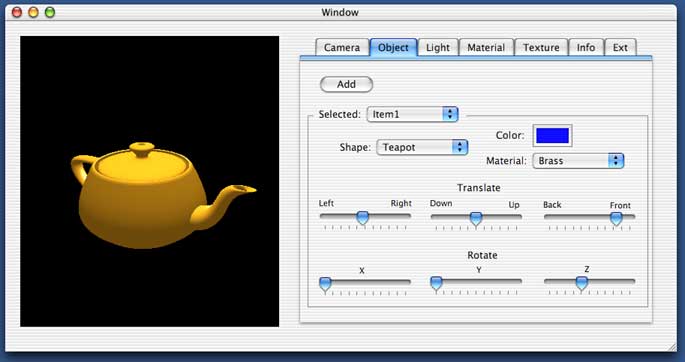Click the "Material:" label

(506, 161)
